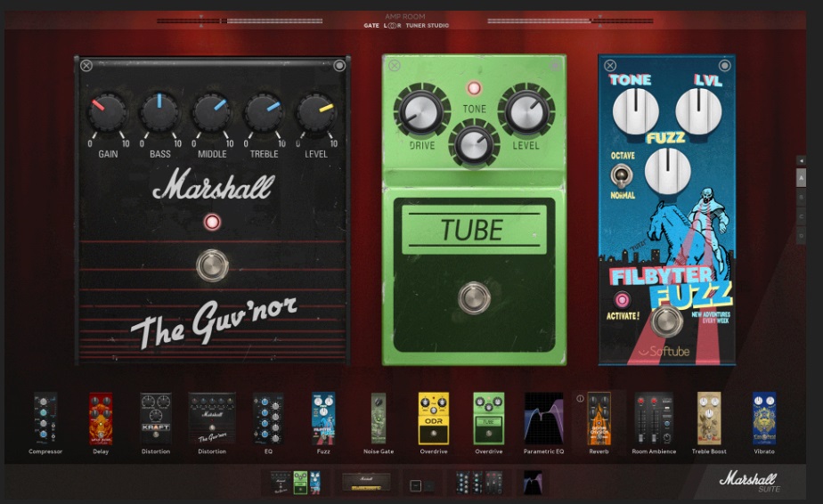
Task: Click the Filbyter TONE knob
Action: pos(636,111)
